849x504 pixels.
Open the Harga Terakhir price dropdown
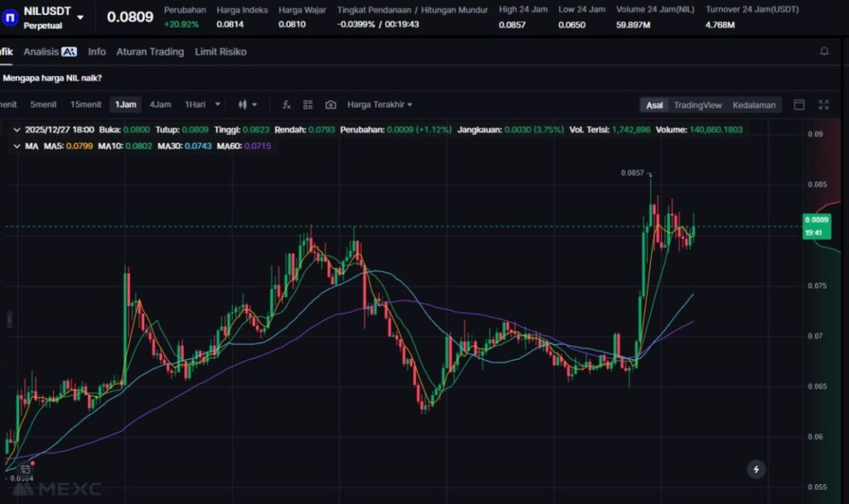click(380, 104)
